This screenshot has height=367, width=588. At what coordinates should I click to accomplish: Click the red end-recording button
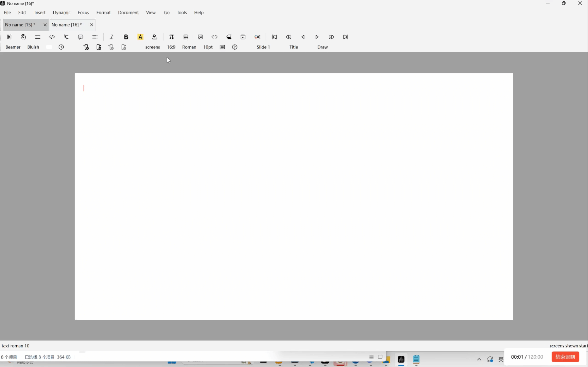pyautogui.click(x=565, y=357)
